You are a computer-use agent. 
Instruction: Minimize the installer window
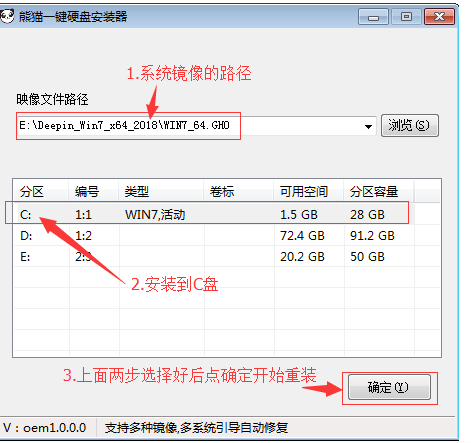pos(373,17)
